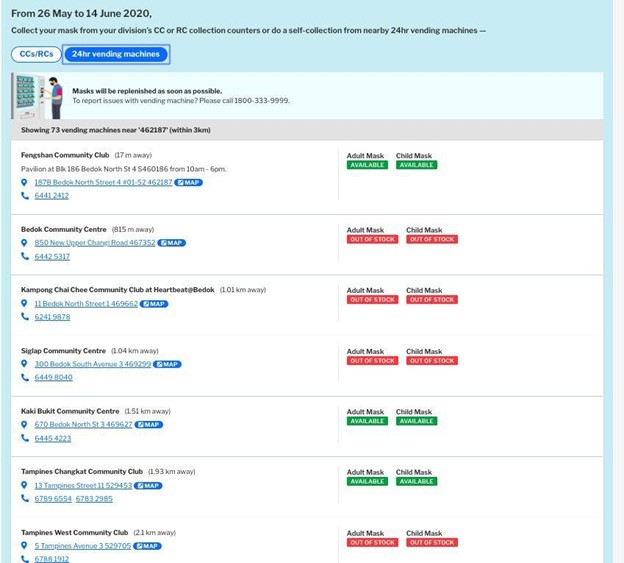Click location pin icon for Tampines West

coord(24,545)
